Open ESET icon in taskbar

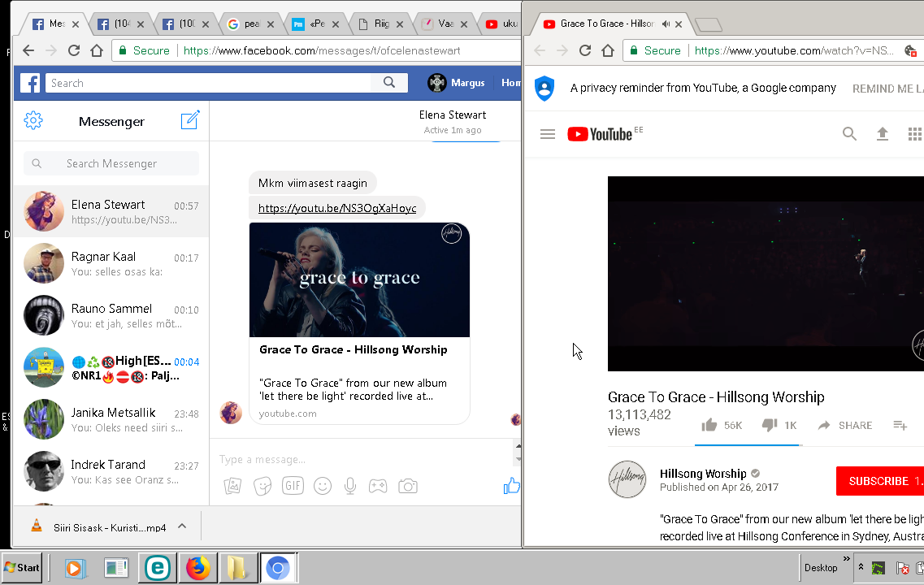(158, 568)
